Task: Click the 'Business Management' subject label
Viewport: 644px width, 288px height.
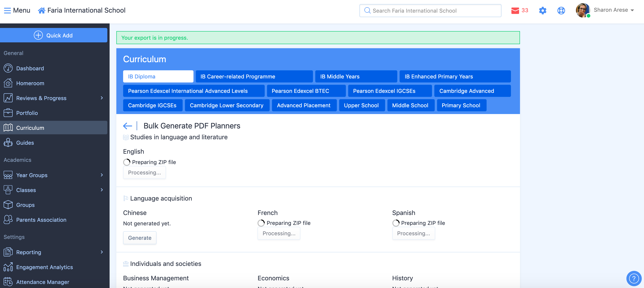Action: click(156, 278)
